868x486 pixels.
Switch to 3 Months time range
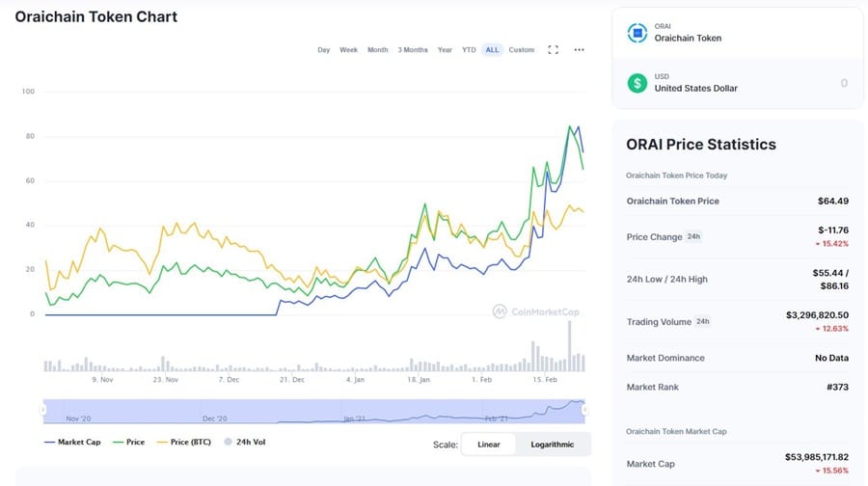tap(413, 50)
